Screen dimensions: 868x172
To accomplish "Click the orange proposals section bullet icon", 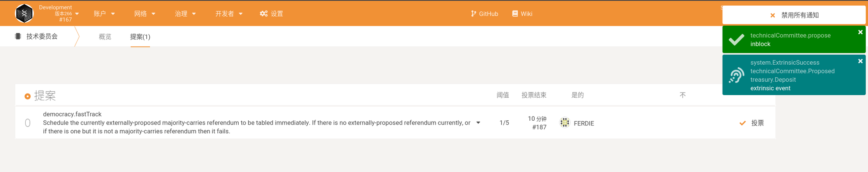I will click(x=27, y=96).
